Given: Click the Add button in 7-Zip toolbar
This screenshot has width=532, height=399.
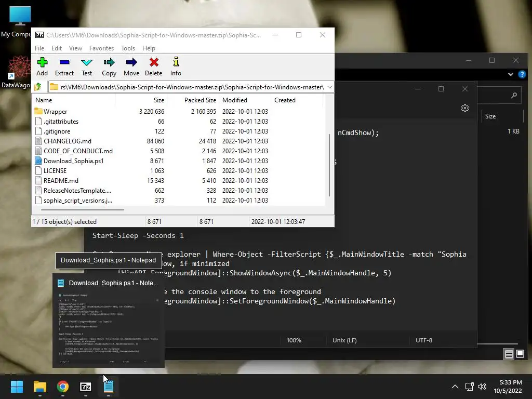Looking at the screenshot, I should click(42, 66).
